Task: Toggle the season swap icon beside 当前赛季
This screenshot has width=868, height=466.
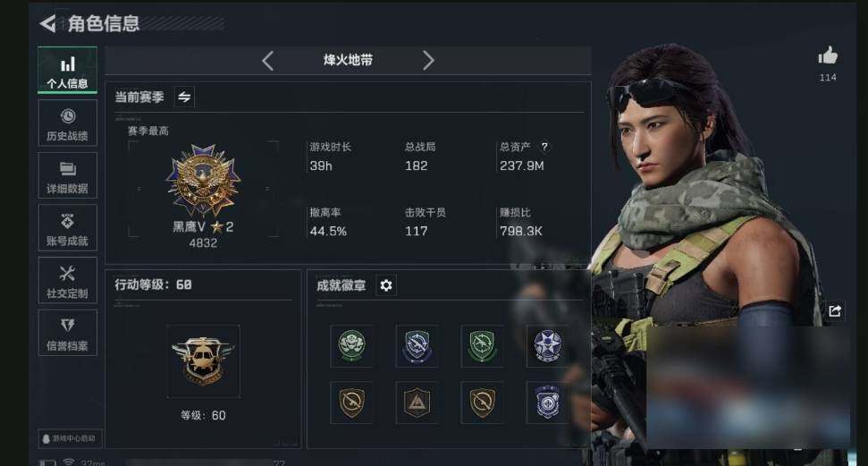Action: [184, 97]
